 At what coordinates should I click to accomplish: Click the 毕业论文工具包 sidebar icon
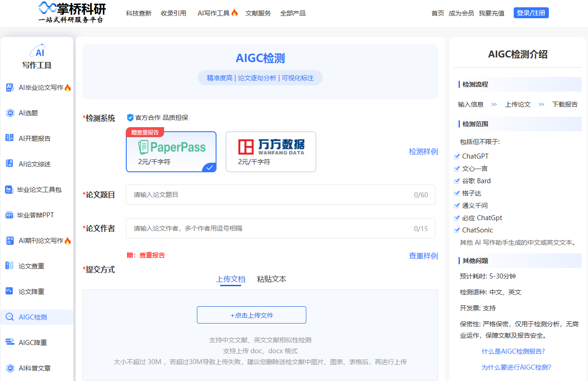point(9,190)
